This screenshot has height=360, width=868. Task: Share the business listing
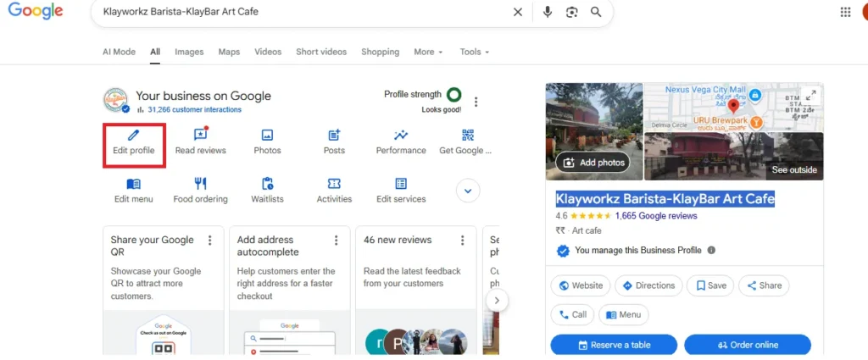(764, 286)
